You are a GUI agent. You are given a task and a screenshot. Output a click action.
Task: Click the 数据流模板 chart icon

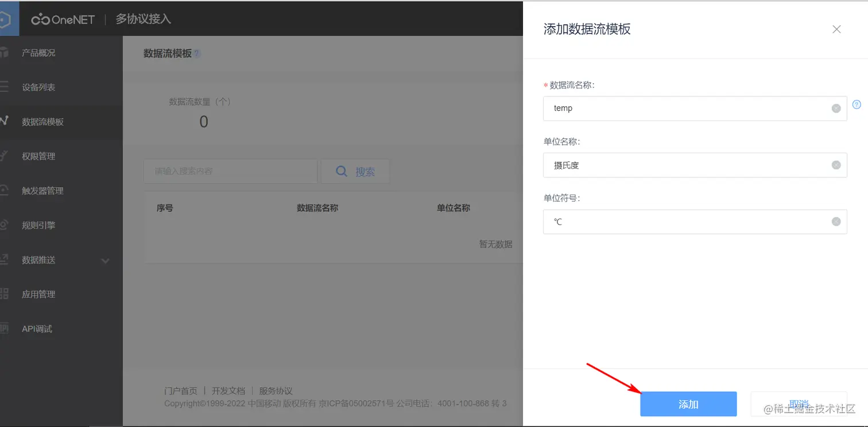tap(5, 122)
